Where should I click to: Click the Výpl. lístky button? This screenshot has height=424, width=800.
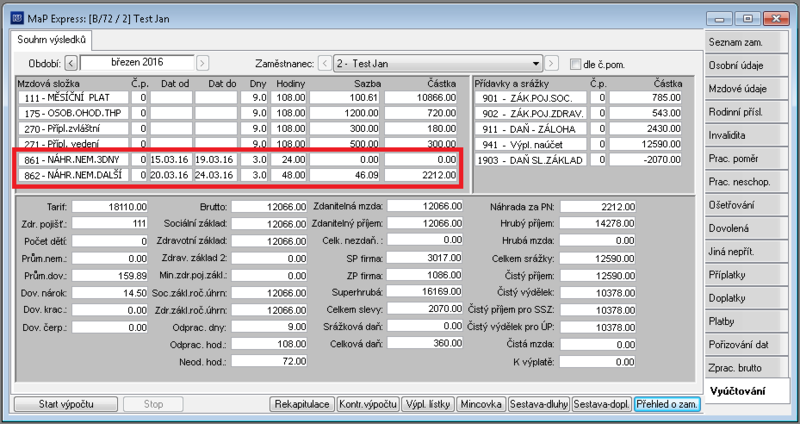428,405
